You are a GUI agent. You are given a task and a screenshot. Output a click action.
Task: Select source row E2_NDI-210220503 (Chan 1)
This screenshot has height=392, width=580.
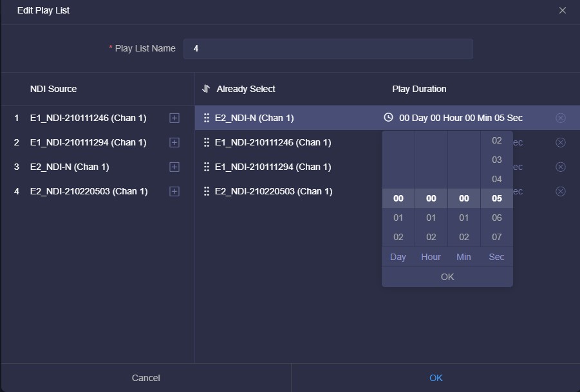tap(98, 191)
